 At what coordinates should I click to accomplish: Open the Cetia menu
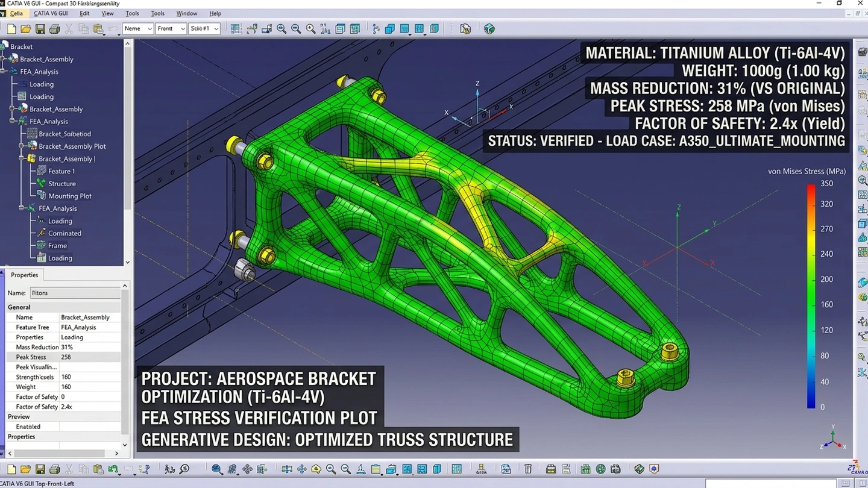click(16, 13)
